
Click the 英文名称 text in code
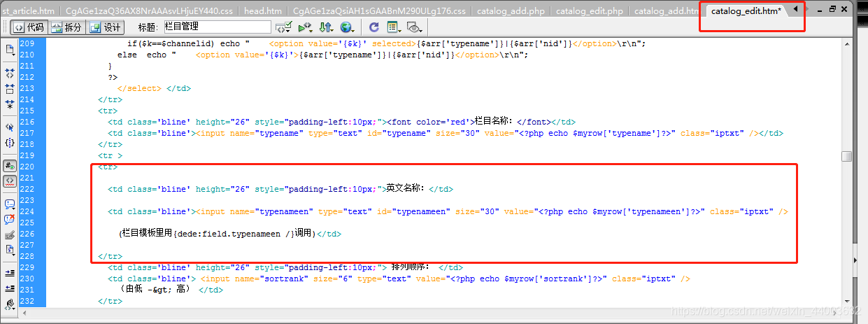(x=406, y=188)
